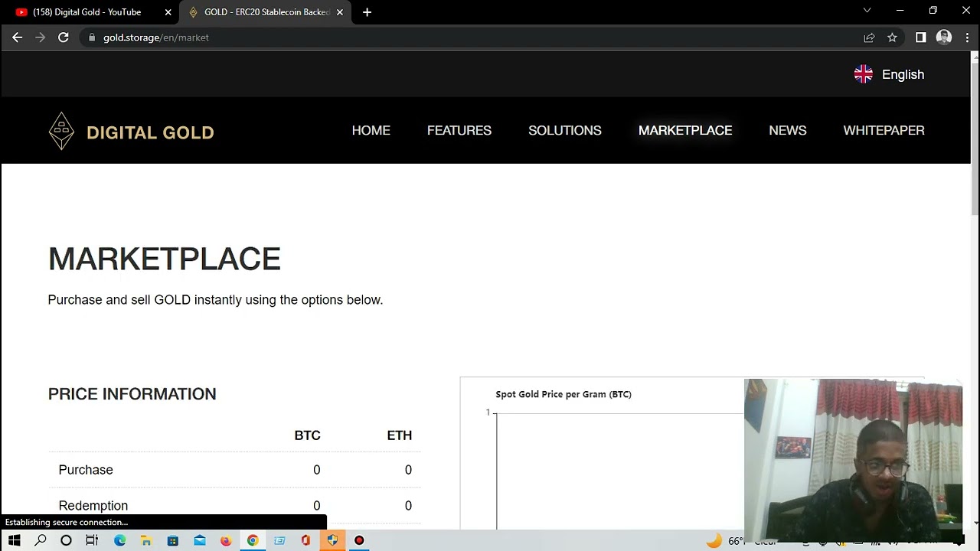Screen dimensions: 980x551
Task: Click the ETH column header
Action: pyautogui.click(x=400, y=435)
